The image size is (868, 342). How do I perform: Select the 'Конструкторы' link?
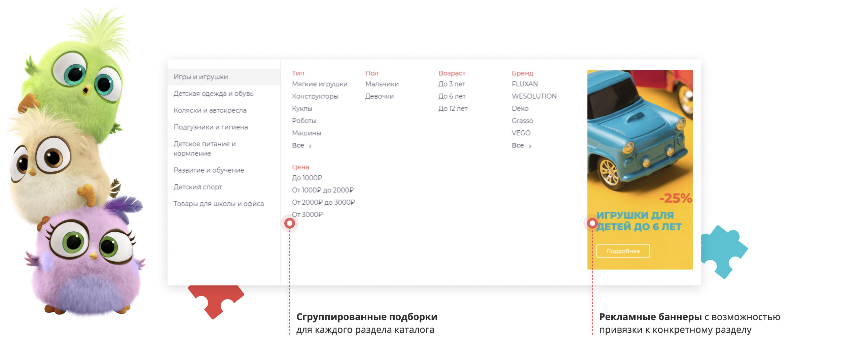click(x=315, y=96)
